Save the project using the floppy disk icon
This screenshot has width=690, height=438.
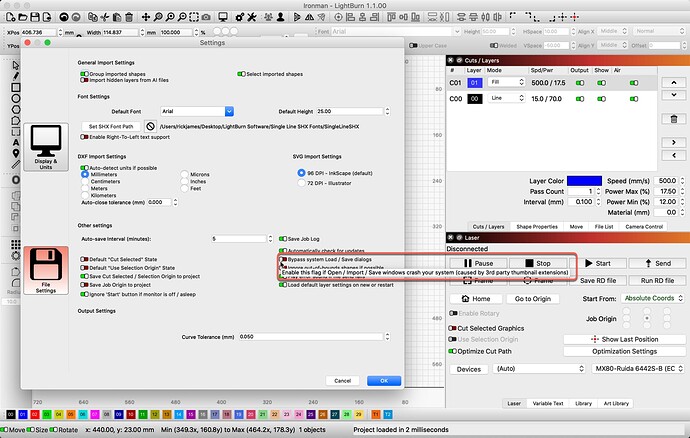[x=35, y=17]
